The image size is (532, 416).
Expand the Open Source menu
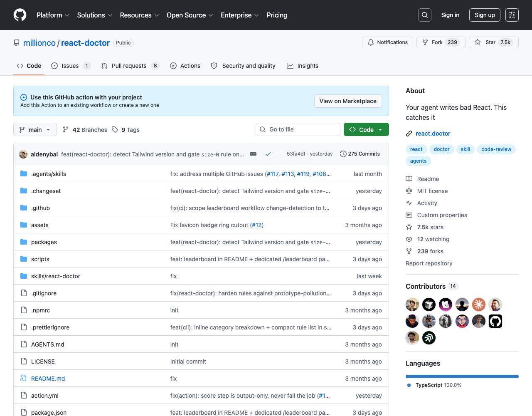(x=190, y=15)
